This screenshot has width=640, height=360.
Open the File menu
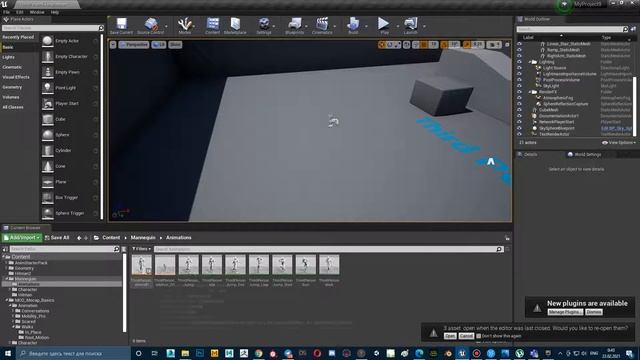coord(7,12)
